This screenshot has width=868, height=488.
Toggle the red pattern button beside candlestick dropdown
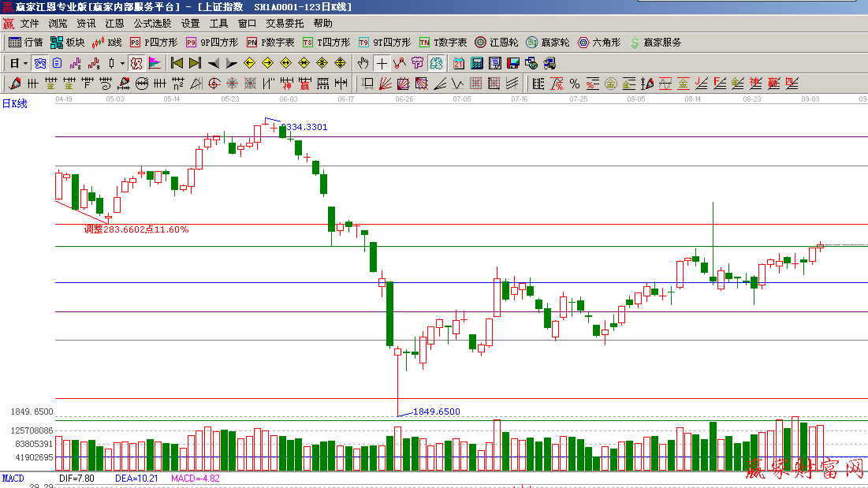click(136, 63)
